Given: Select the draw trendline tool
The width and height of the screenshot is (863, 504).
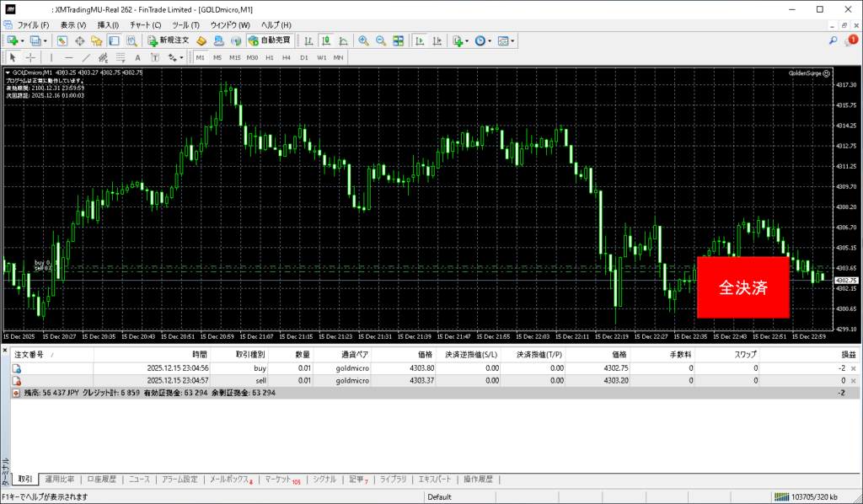Looking at the screenshot, I should [x=85, y=57].
